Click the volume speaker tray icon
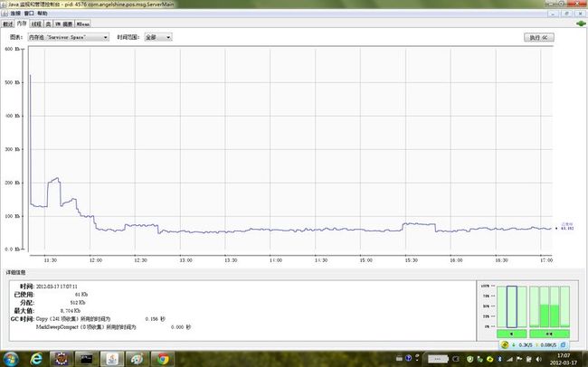The height and width of the screenshot is (367, 588). [x=538, y=359]
